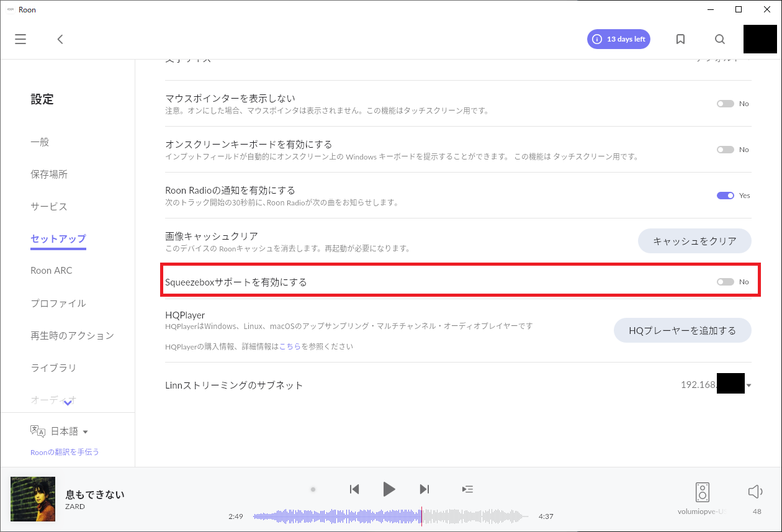This screenshot has width=782, height=532.
Task: Select セットアップ settings section
Action: [58, 239]
